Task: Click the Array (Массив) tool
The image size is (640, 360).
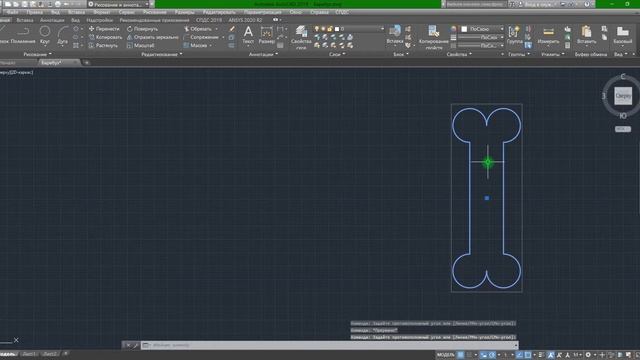Action: [196, 45]
